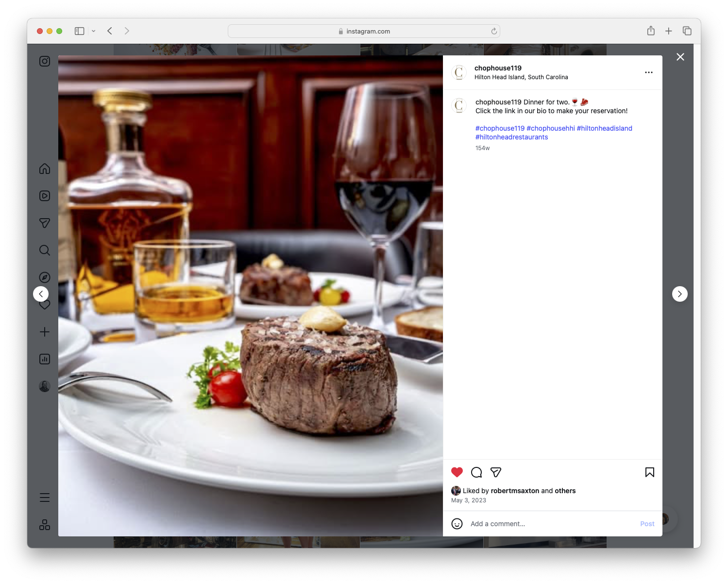Go to next post arrow
The height and width of the screenshot is (584, 728).
680,294
